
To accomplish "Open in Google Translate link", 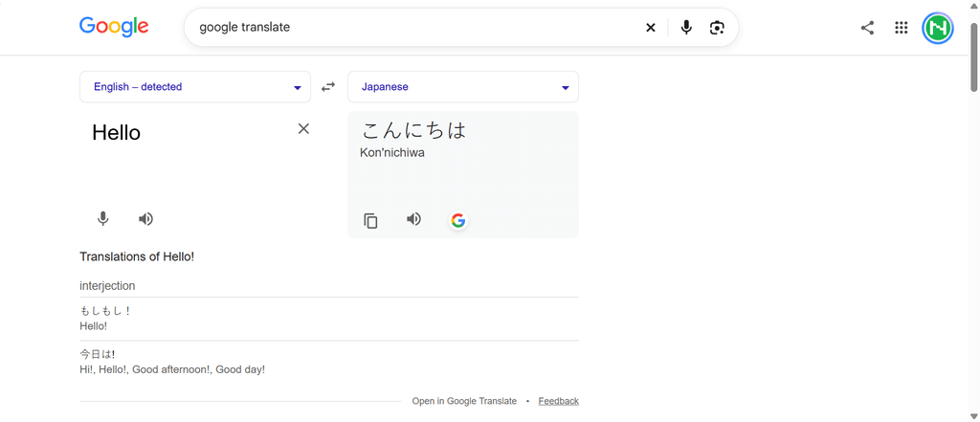I will coord(464,401).
